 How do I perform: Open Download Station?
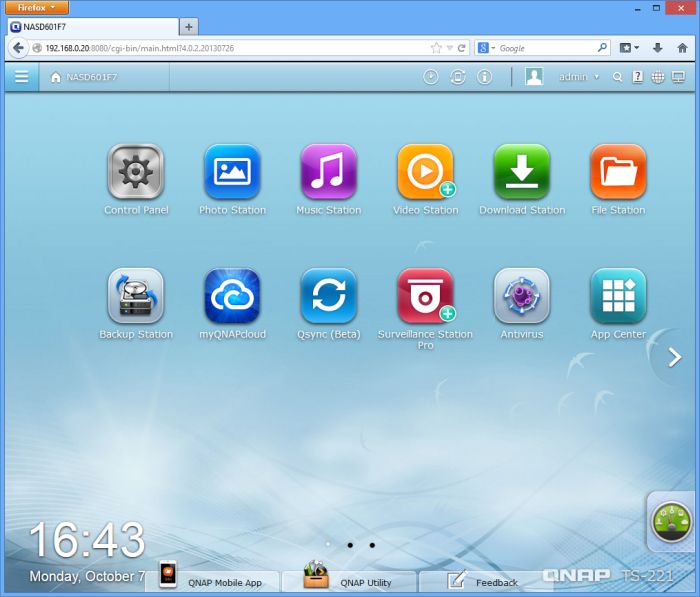point(522,172)
